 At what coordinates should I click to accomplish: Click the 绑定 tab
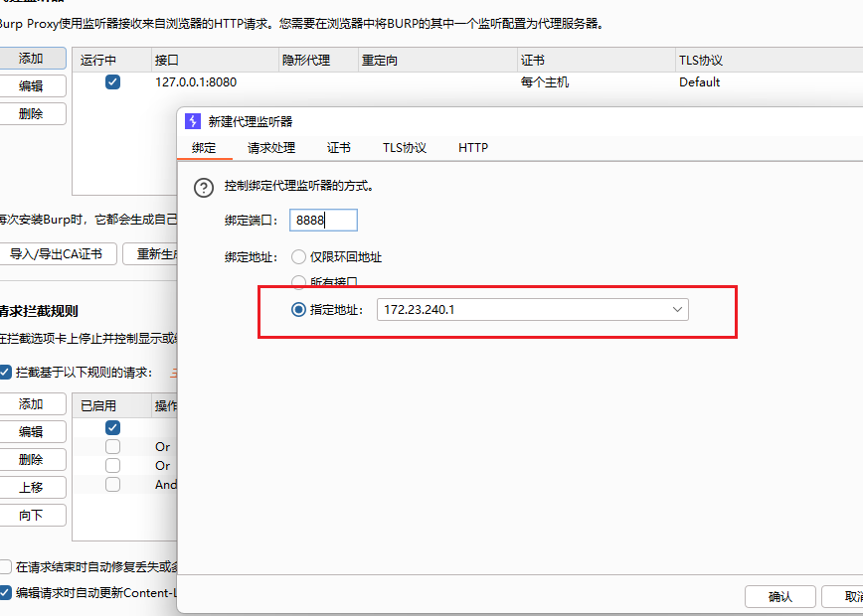point(204,147)
